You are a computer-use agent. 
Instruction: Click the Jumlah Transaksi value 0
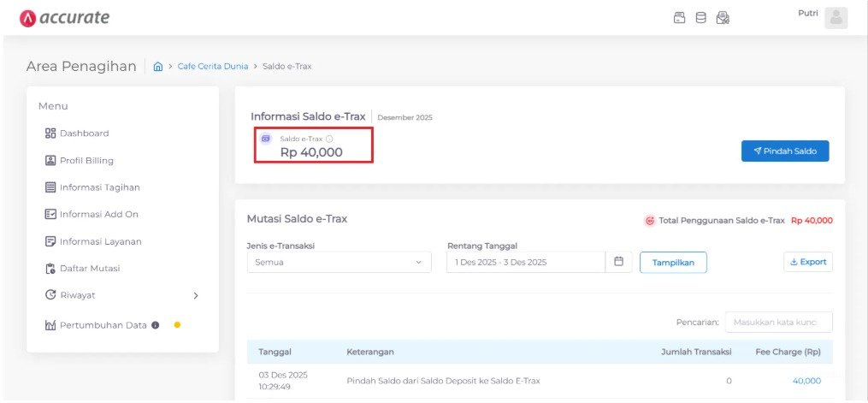[729, 381]
